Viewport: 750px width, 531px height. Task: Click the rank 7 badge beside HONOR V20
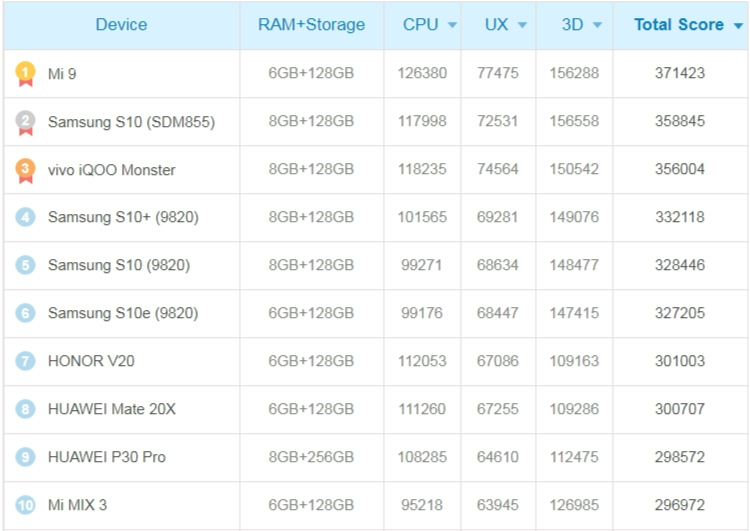click(x=25, y=361)
